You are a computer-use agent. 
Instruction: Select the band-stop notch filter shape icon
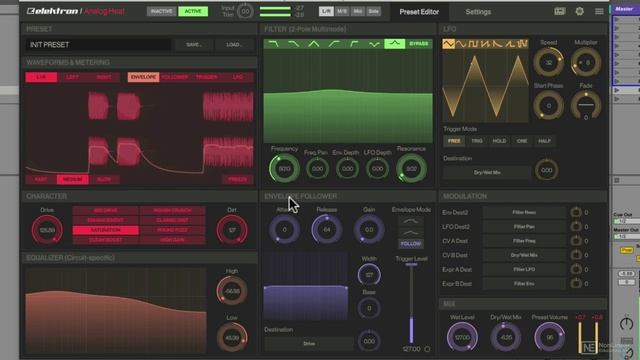pyautogui.click(x=374, y=44)
